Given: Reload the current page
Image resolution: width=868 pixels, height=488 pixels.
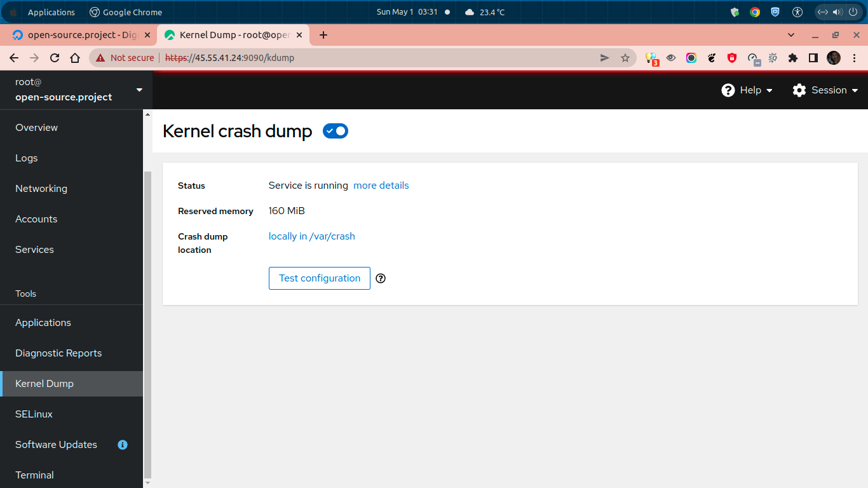Looking at the screenshot, I should 55,58.
